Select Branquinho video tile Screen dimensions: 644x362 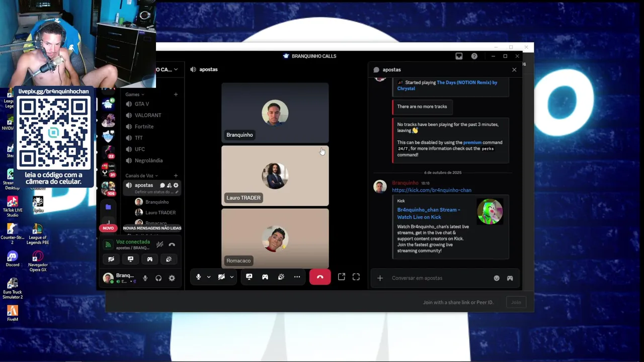[275, 113]
